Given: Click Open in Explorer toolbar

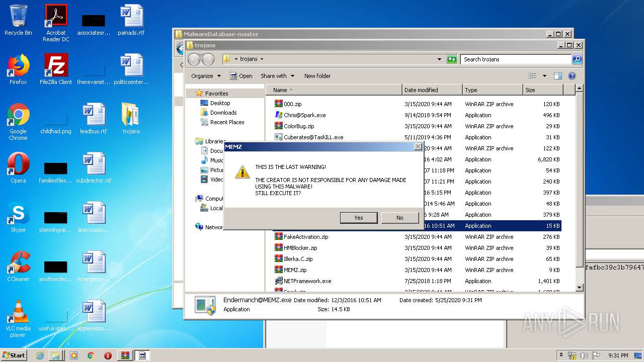Looking at the screenshot, I should (x=241, y=76).
